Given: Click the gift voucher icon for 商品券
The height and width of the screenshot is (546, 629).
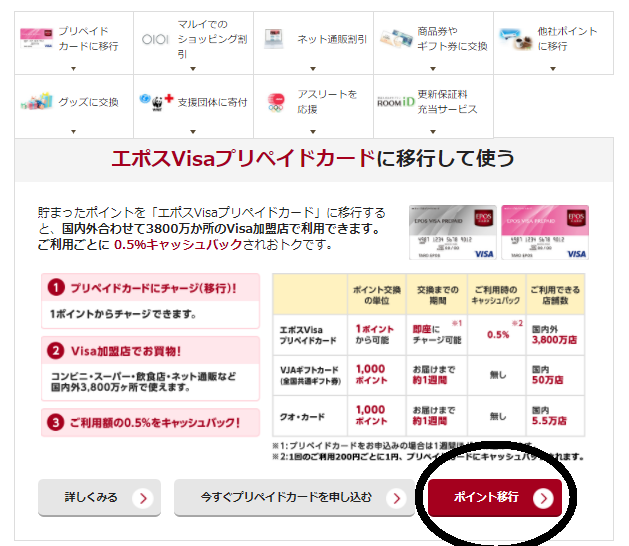Looking at the screenshot, I should pos(397,39).
